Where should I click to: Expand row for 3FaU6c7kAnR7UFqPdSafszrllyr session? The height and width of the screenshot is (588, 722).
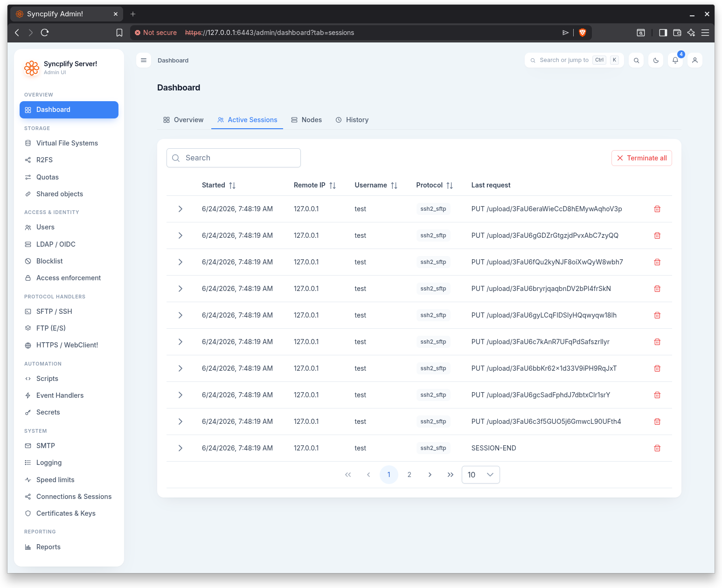(180, 342)
